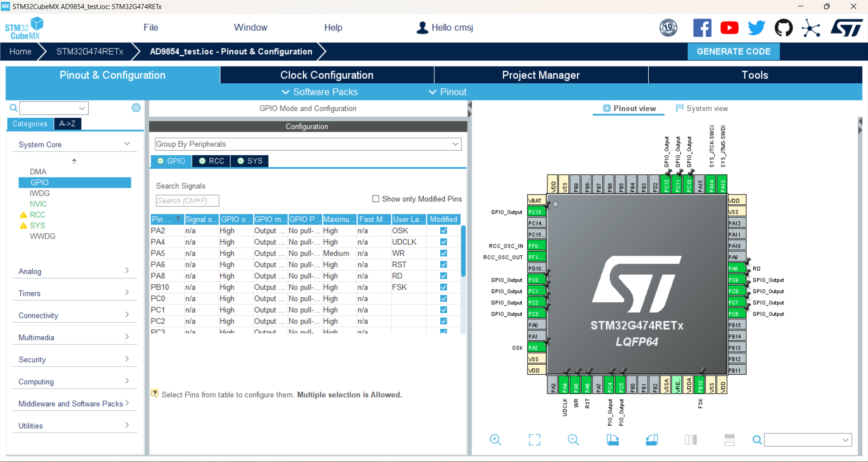Toggle Modified checkbox for PA5 row
The image size is (868, 462).
[x=443, y=253]
